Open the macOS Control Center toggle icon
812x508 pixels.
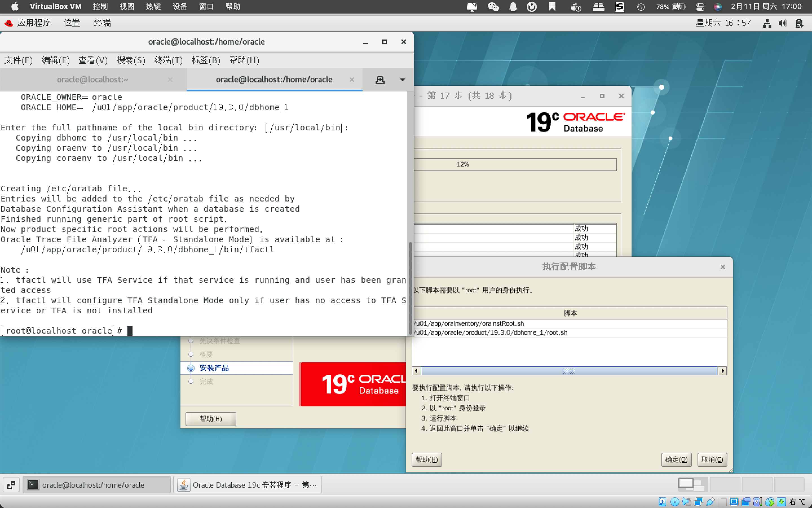point(700,6)
